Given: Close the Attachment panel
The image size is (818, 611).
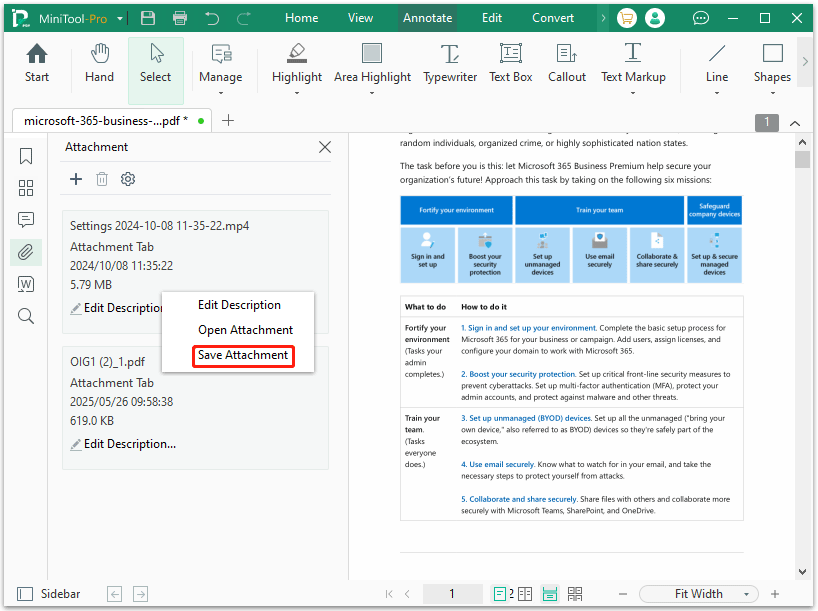Looking at the screenshot, I should click(325, 147).
